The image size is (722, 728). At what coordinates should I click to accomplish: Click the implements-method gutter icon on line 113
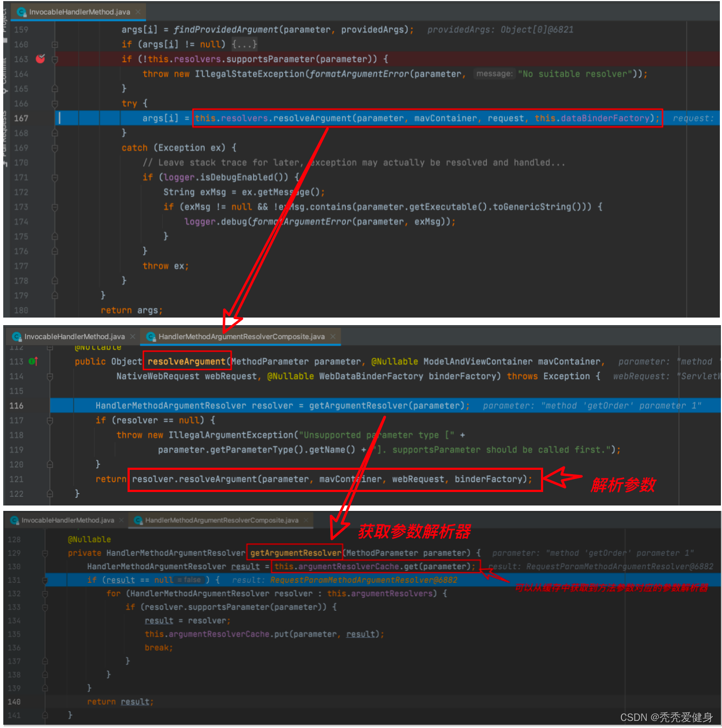pos(32,361)
